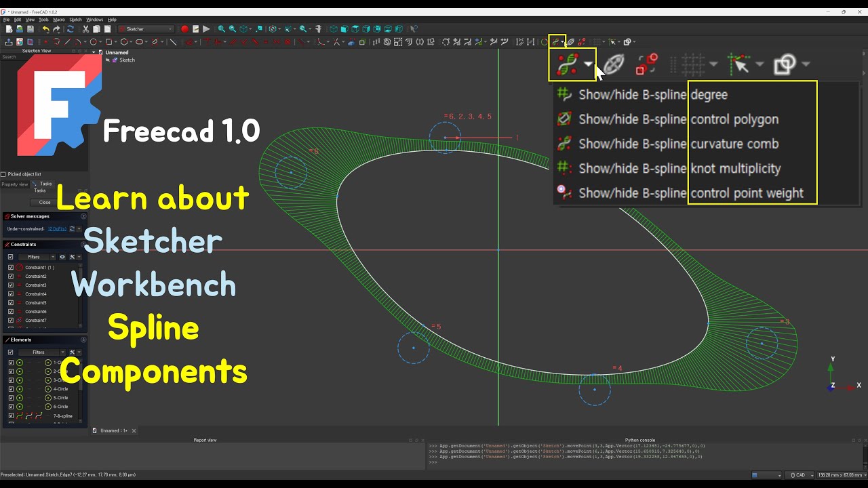Click the magnified B-spline information overlay icon
This screenshot has height=488, width=868.
(x=568, y=64)
